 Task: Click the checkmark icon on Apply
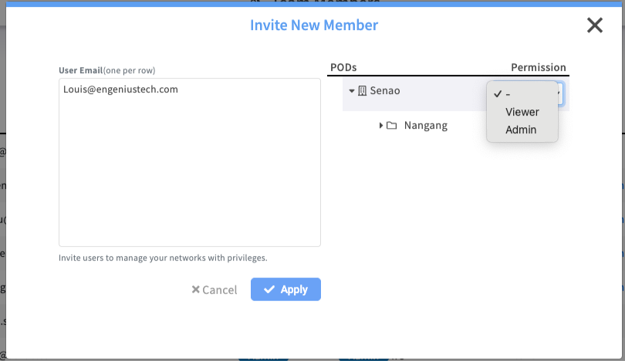(269, 290)
